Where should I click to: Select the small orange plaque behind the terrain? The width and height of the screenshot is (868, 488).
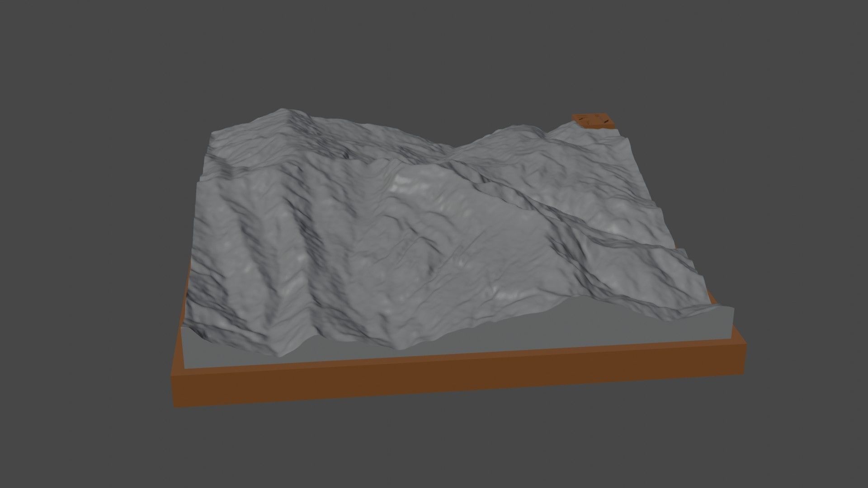tap(594, 121)
